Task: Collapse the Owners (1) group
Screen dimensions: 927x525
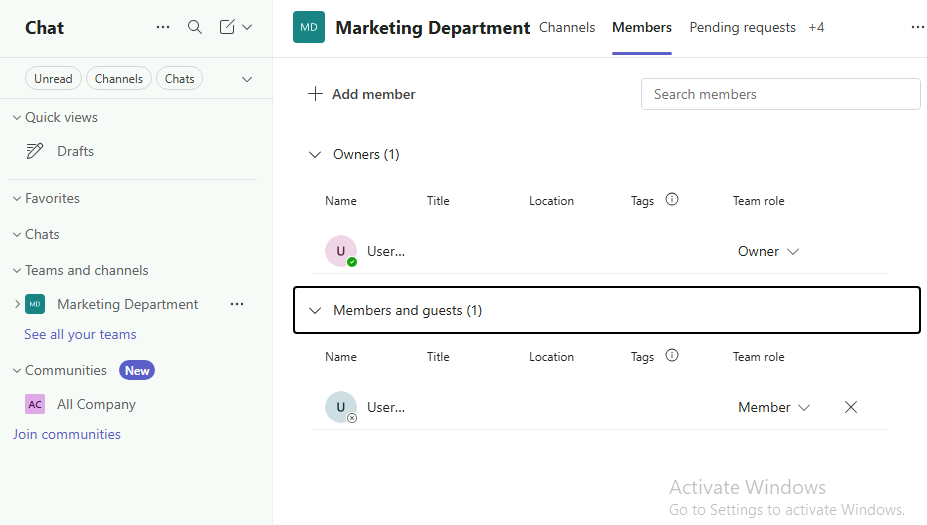Action: pos(315,155)
